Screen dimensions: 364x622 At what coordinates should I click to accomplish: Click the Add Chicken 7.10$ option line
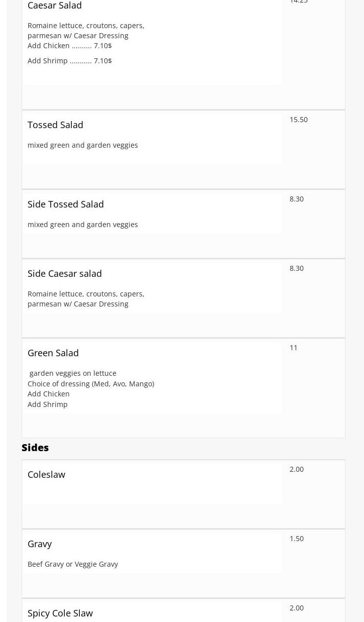69,46
